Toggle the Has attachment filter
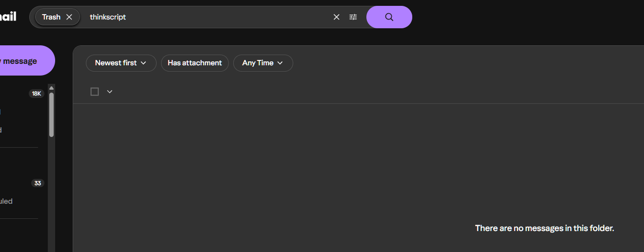This screenshot has height=252, width=644. (x=195, y=63)
